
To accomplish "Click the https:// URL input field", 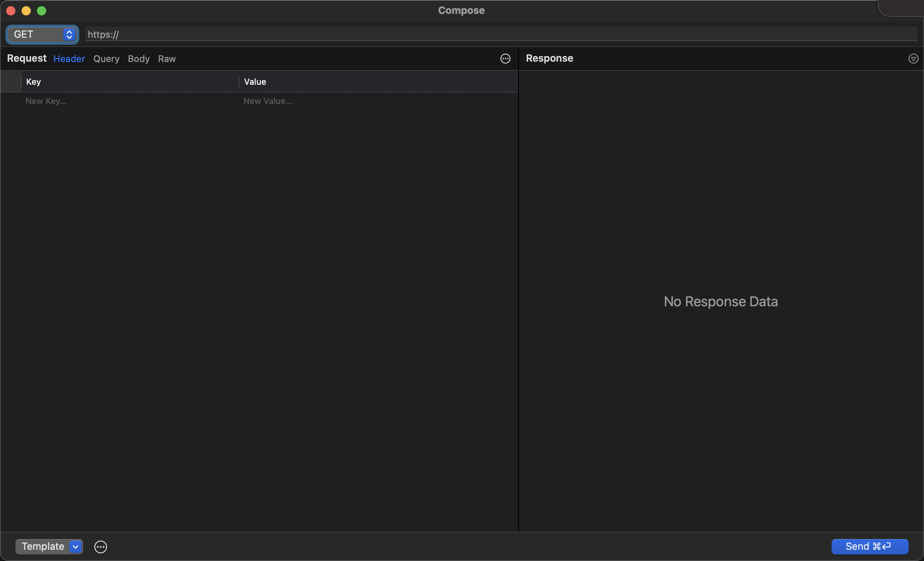I will (500, 35).
